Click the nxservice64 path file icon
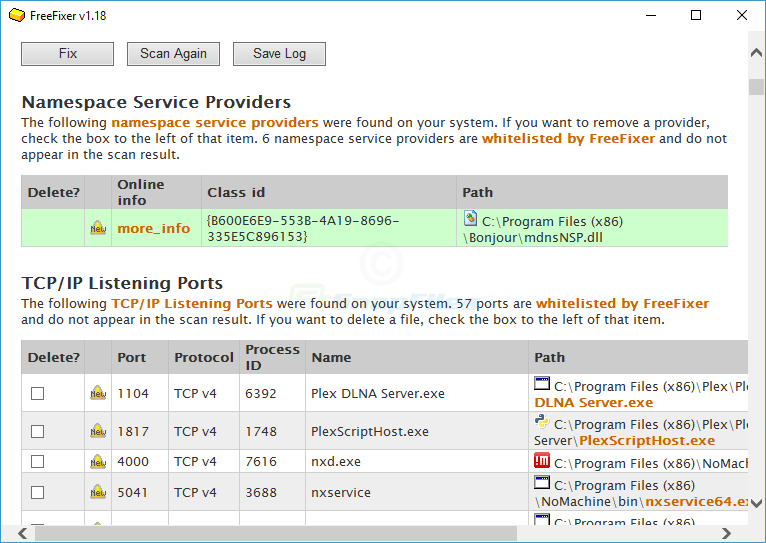The height and width of the screenshot is (543, 766). 542,482
